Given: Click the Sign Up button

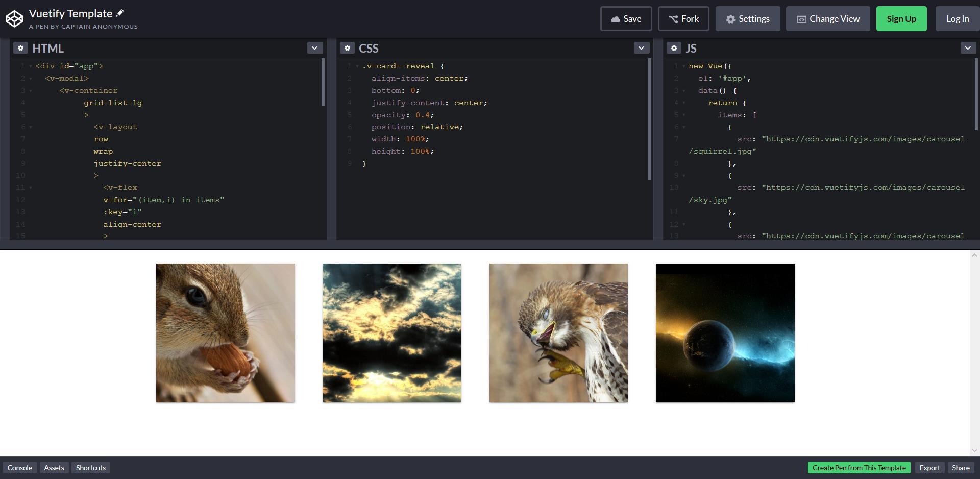Looking at the screenshot, I should 901,18.
